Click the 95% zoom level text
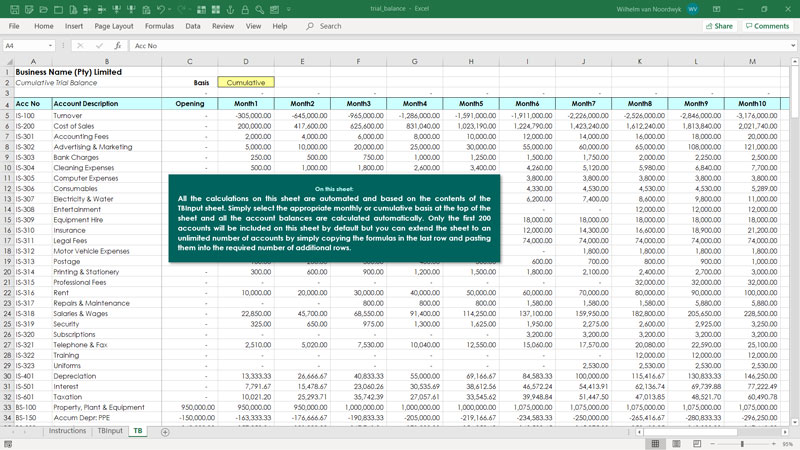 click(788, 444)
